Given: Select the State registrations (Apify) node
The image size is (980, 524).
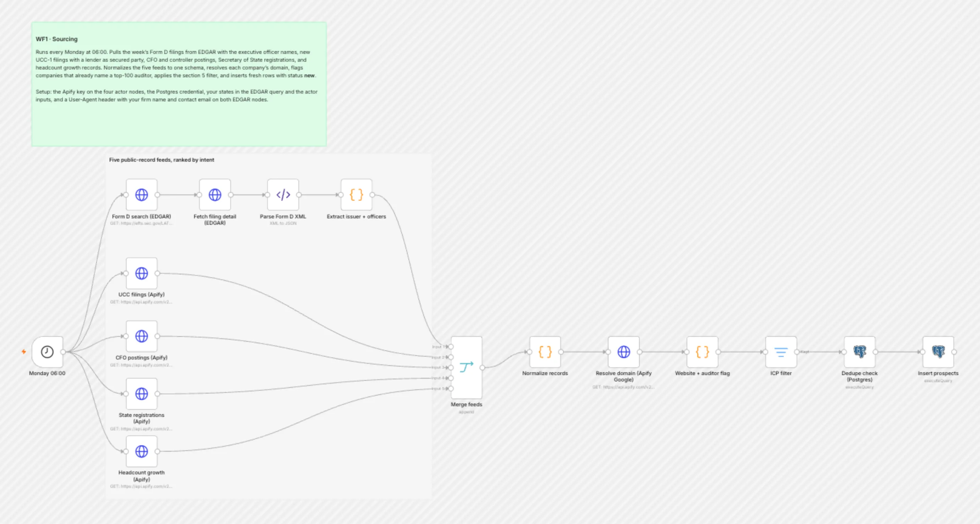Looking at the screenshot, I should click(142, 394).
